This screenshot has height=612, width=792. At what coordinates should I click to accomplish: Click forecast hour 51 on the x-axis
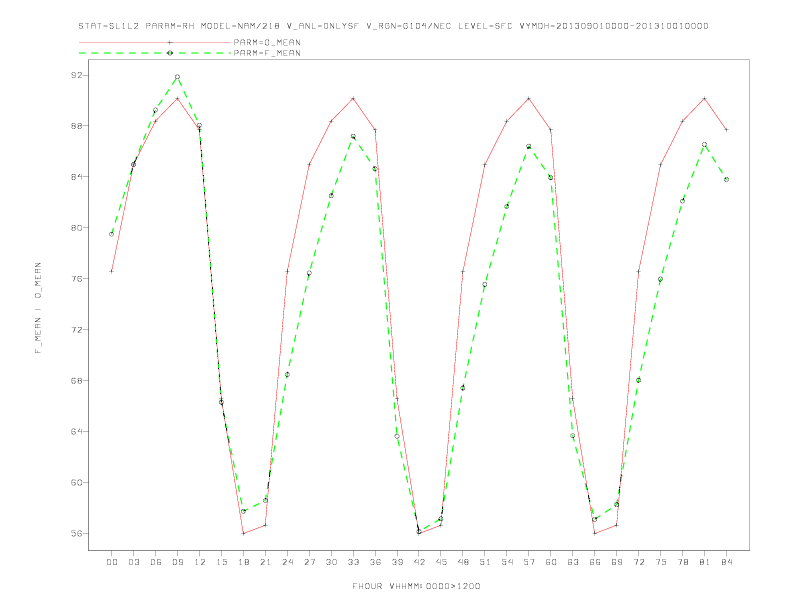pyautogui.click(x=485, y=562)
